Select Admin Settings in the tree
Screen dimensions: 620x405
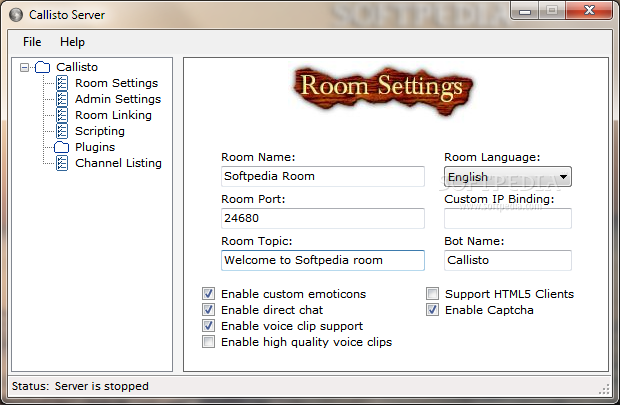118,99
